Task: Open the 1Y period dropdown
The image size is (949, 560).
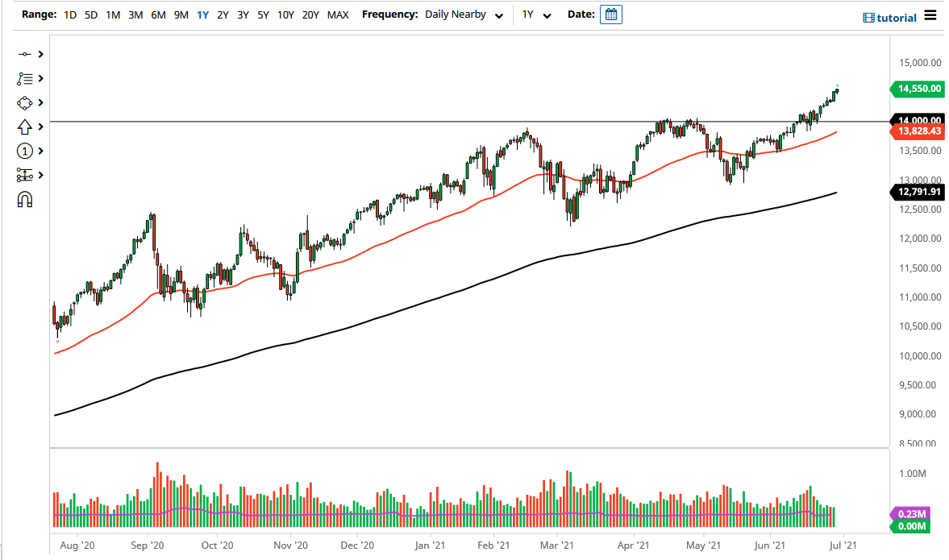Action: (537, 15)
